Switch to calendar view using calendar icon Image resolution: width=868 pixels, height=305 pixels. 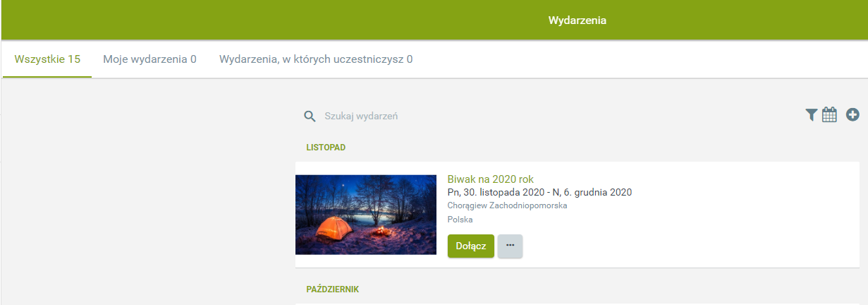829,114
